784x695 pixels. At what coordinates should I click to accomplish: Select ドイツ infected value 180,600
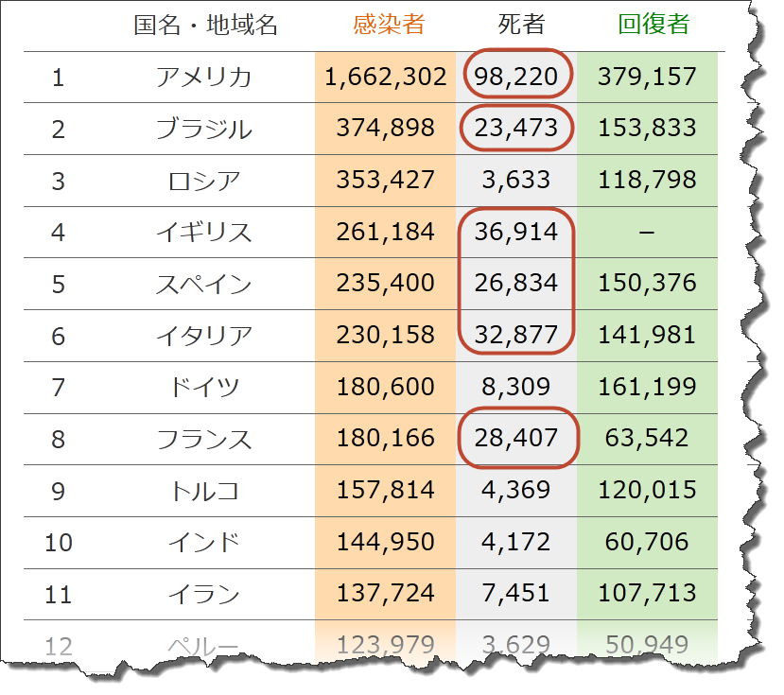click(386, 387)
